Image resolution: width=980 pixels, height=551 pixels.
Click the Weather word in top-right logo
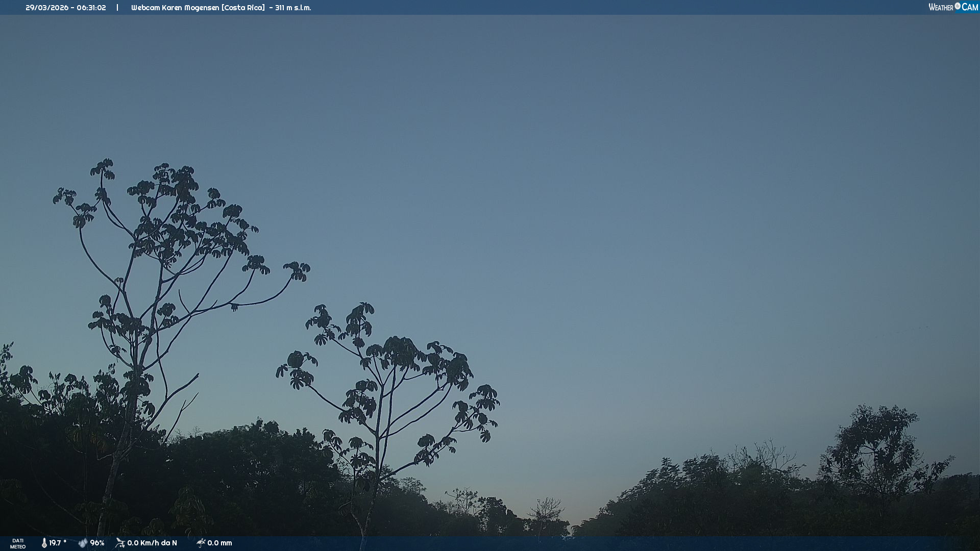coord(941,7)
